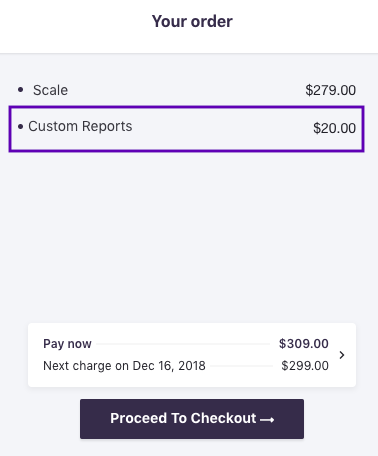This screenshot has height=456, width=378.
Task: Open the white payment summary card
Action: tap(192, 355)
